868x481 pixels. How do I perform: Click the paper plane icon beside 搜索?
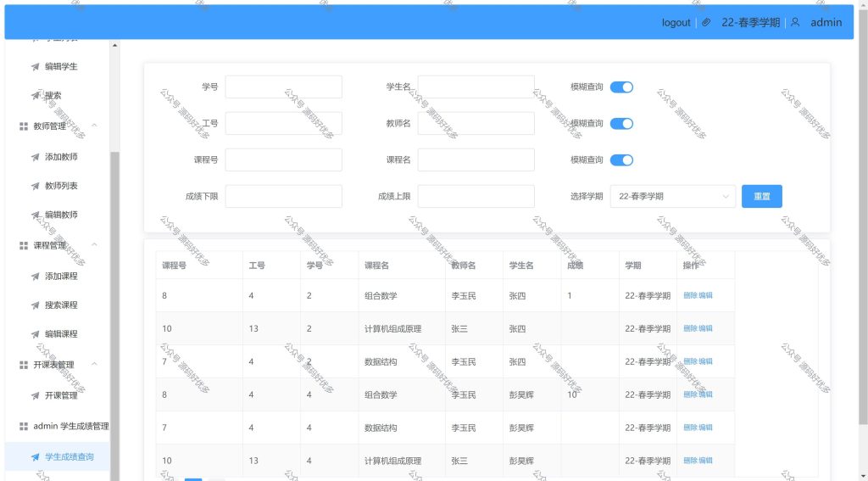coord(36,95)
